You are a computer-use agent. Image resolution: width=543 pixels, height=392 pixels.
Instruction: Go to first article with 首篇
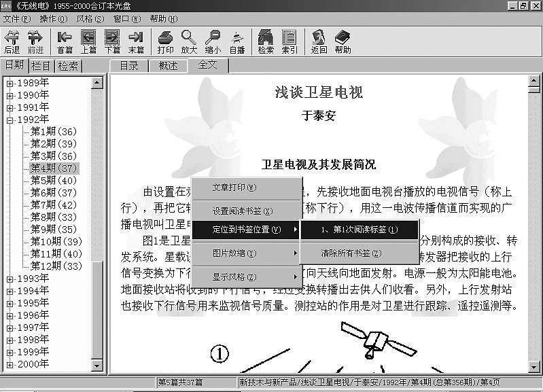(x=65, y=42)
